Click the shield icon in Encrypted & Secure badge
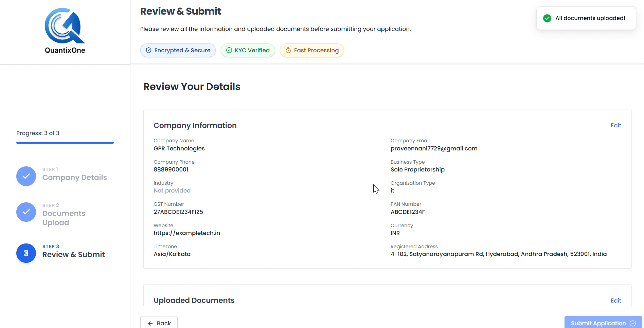This screenshot has width=644, height=328. [x=148, y=50]
